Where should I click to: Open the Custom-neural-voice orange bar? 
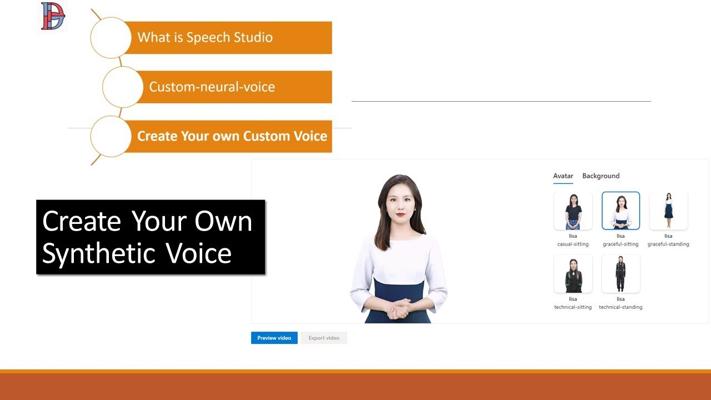pyautogui.click(x=235, y=87)
